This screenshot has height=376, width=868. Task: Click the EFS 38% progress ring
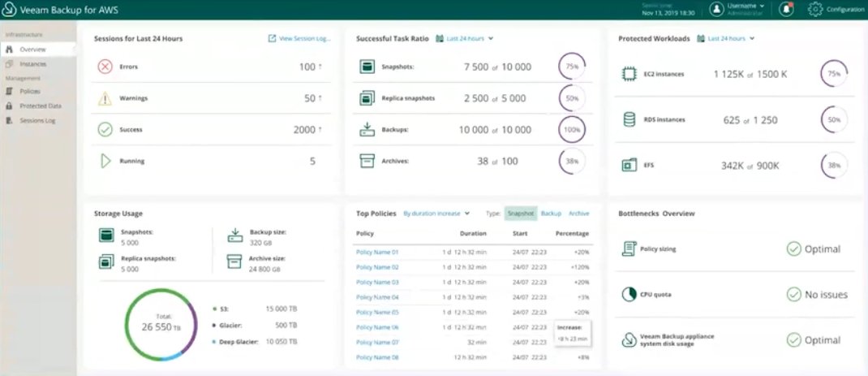tap(834, 166)
